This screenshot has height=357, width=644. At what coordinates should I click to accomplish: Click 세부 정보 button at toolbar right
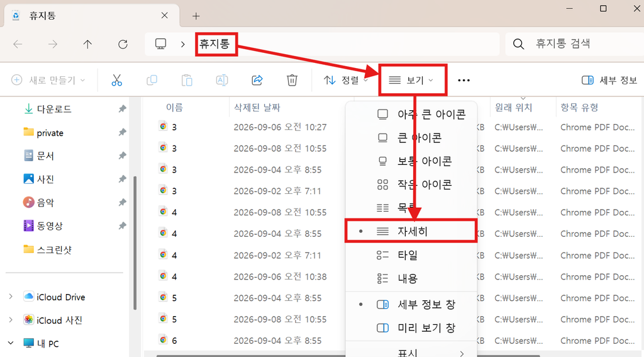coord(609,80)
